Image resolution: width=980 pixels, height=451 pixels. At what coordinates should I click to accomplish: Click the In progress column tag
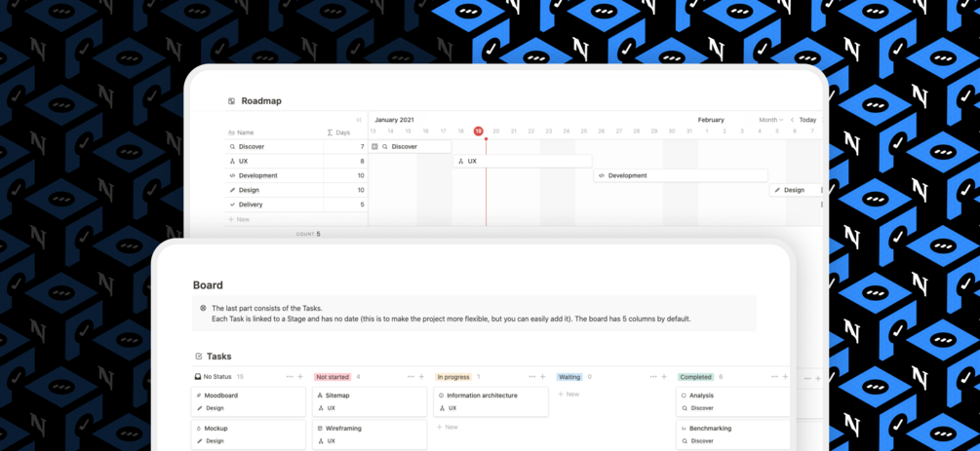(x=453, y=377)
